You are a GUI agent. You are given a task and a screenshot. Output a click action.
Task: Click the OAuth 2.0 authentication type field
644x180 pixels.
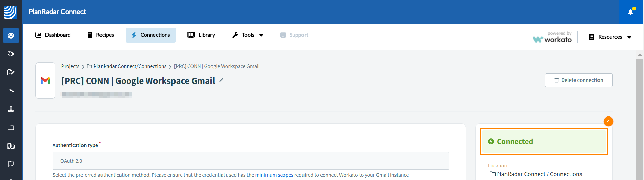[x=251, y=161]
